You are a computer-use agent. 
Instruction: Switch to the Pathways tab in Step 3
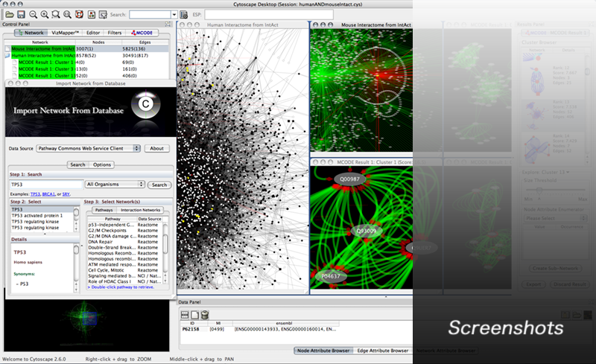(x=104, y=210)
